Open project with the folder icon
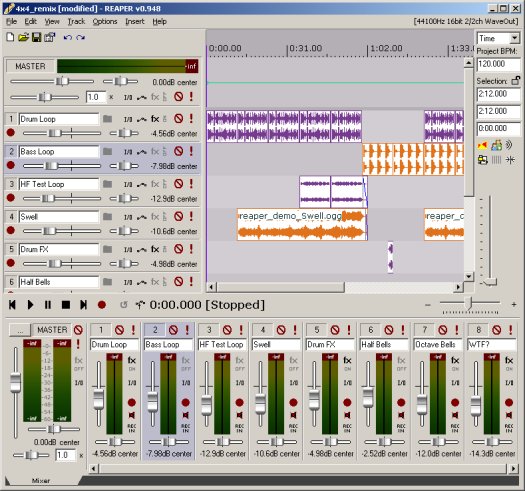This screenshot has height=491, width=525. pos(23,37)
